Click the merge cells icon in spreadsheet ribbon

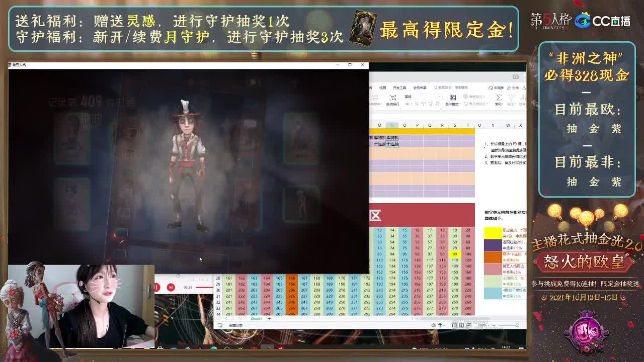(x=375, y=97)
